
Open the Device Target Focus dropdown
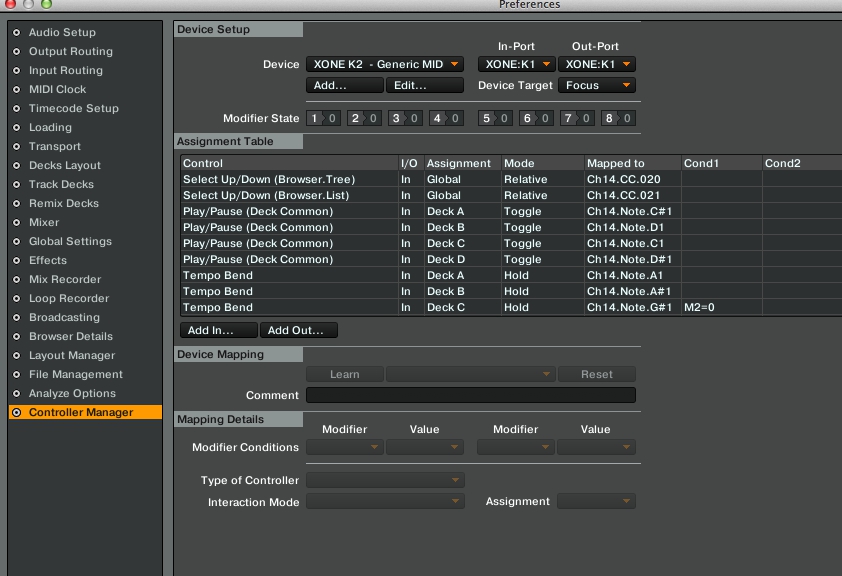click(597, 86)
